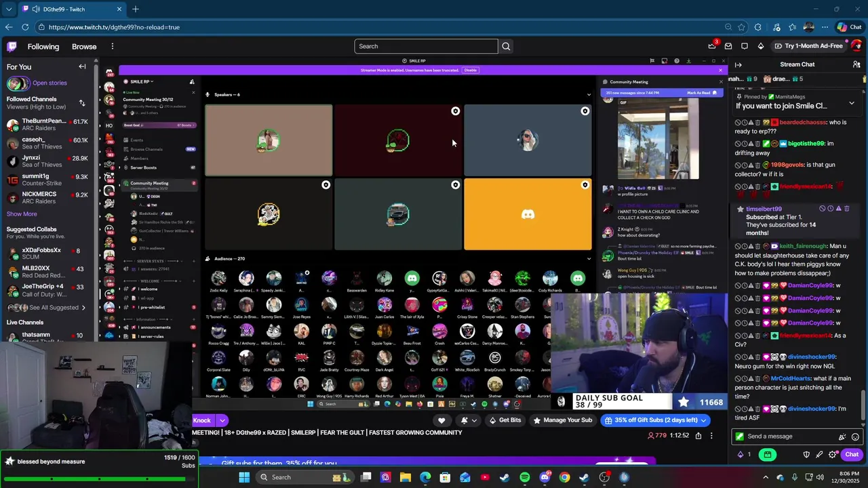Click the Windows Start button
The width and height of the screenshot is (868, 488).
click(244, 477)
